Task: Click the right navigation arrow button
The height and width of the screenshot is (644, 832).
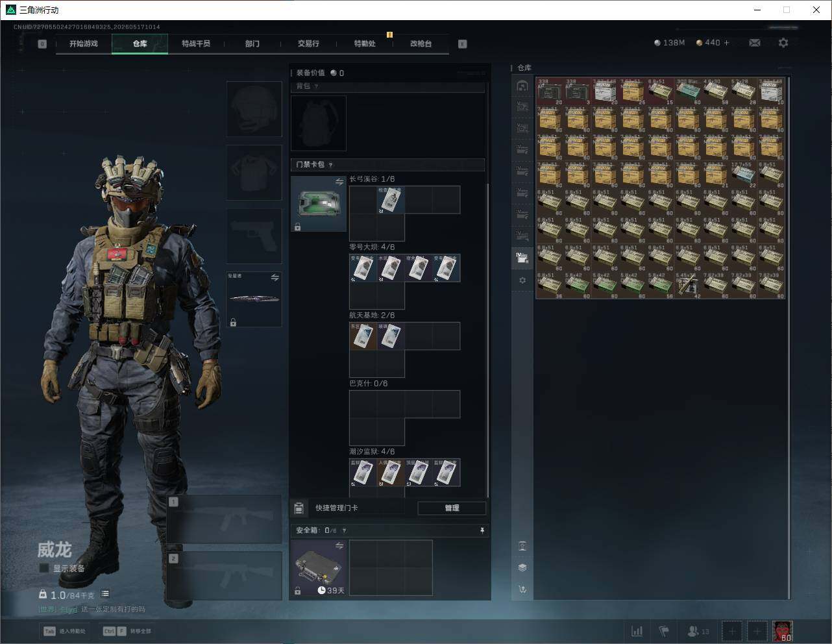Action: pyautogui.click(x=463, y=44)
